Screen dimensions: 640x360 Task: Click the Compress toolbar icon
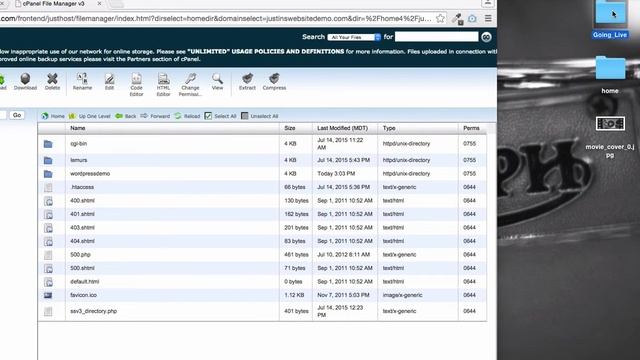[x=274, y=82]
